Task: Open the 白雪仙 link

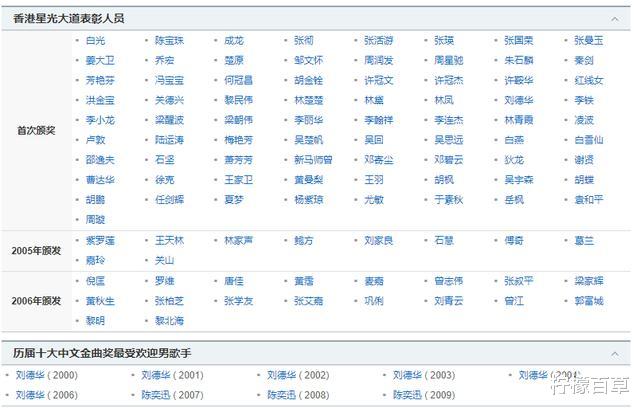Action: click(589, 140)
